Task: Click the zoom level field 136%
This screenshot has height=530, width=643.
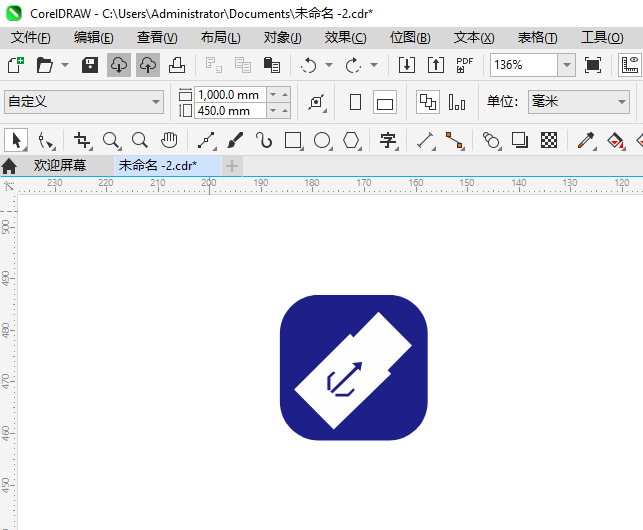Action: click(524, 65)
